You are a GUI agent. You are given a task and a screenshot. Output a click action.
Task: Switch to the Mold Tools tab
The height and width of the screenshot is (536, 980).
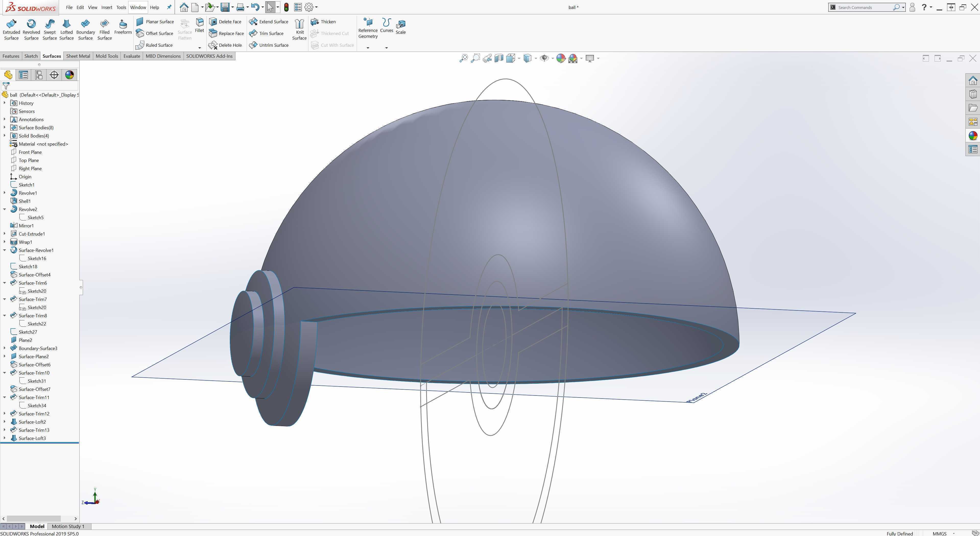(x=107, y=56)
